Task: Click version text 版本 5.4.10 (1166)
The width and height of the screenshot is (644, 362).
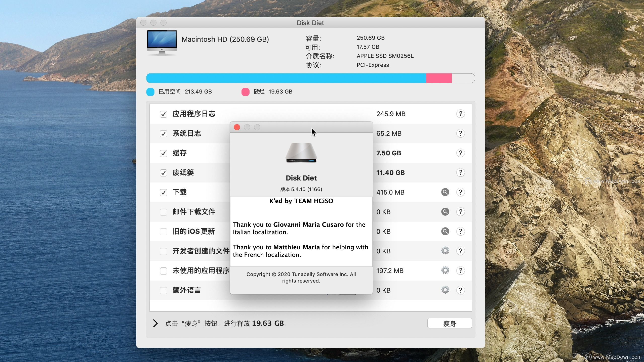Action: (301, 189)
